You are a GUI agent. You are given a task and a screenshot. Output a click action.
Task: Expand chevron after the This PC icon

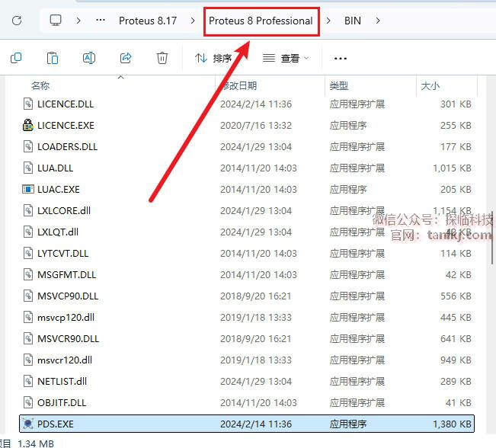pos(78,21)
